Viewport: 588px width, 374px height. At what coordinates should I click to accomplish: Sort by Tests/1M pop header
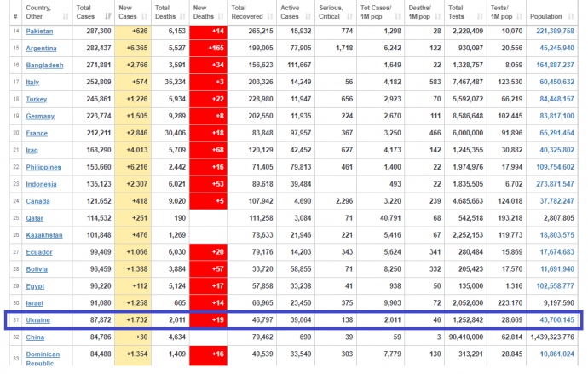506,12
